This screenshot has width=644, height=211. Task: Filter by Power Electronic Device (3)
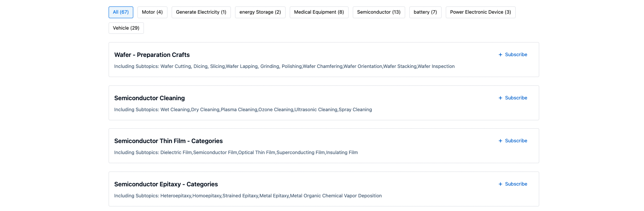pos(480,12)
